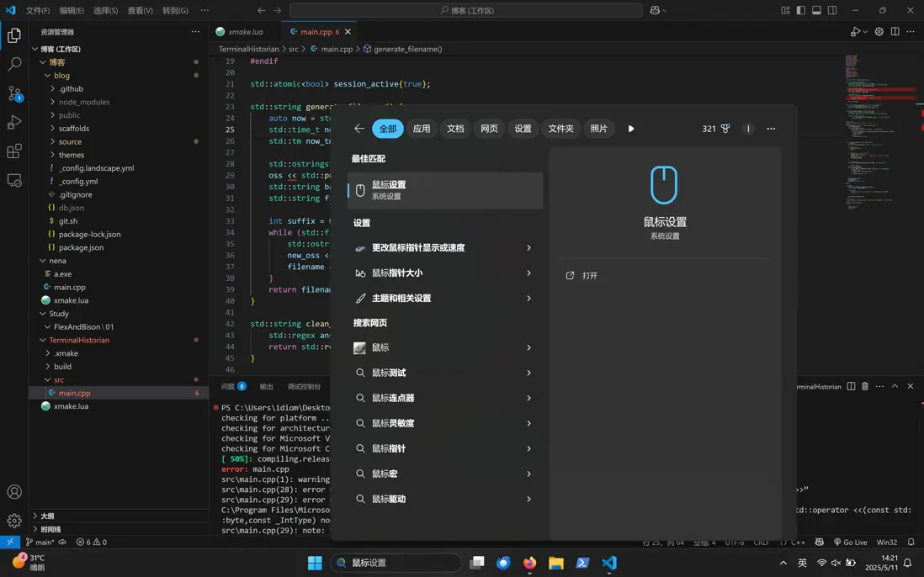Viewport: 924px width, 577px height.
Task: Open the 文件(F) menu
Action: click(38, 10)
